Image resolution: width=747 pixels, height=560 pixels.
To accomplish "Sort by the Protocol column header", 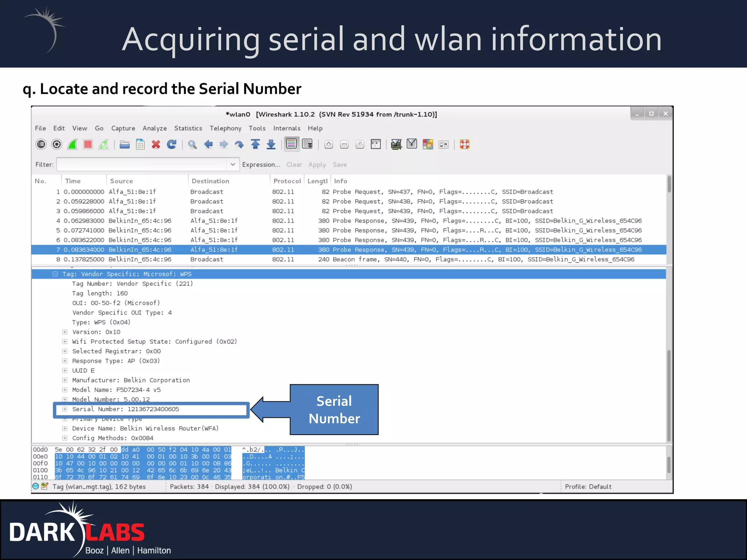I will click(x=287, y=181).
